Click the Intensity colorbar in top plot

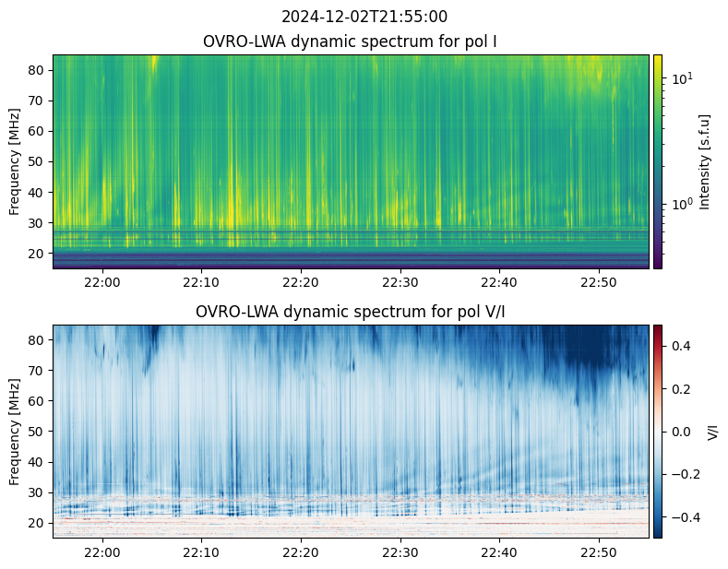658,161
